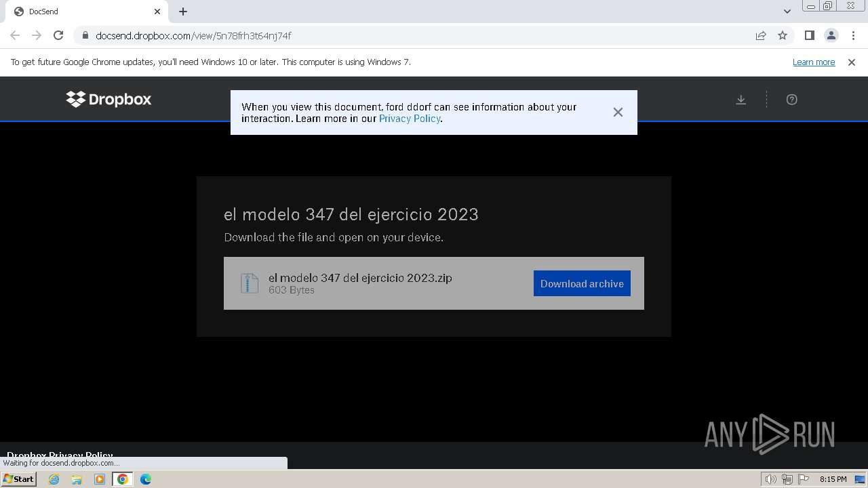Click the network tray icon
This screenshot has width=868, height=488.
787,479
